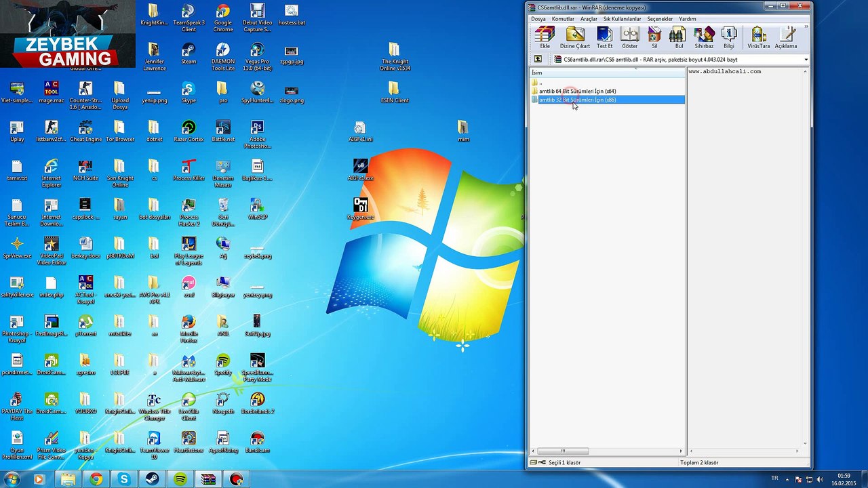Select the Google Chrome desktop shortcut
868x488 pixels.
pos(223,18)
